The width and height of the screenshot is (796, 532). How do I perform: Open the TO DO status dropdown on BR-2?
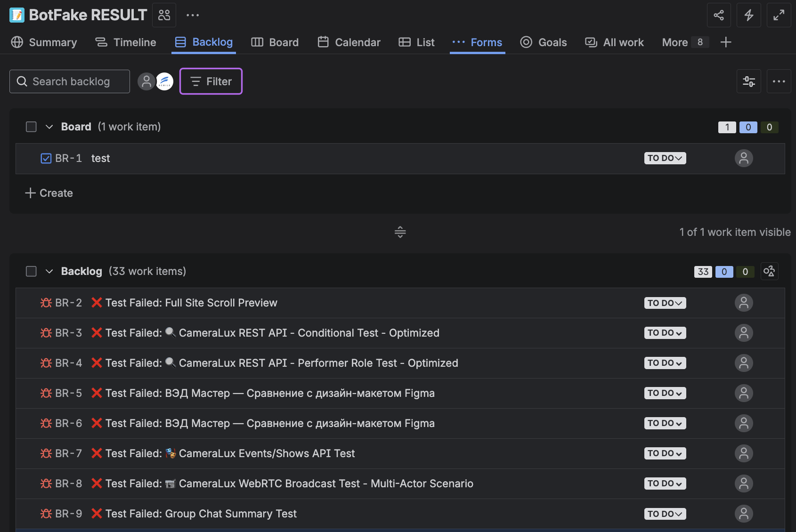tap(665, 303)
